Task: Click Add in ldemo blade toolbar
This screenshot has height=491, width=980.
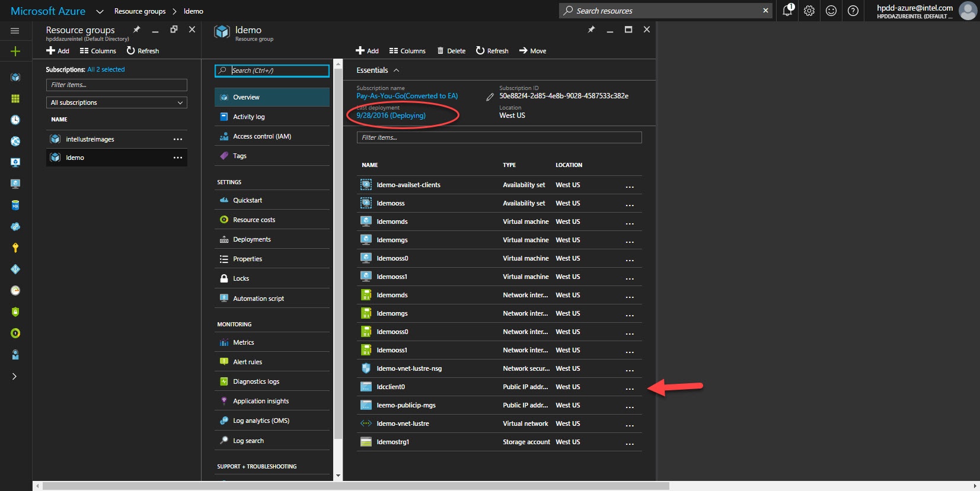Action: coord(367,51)
